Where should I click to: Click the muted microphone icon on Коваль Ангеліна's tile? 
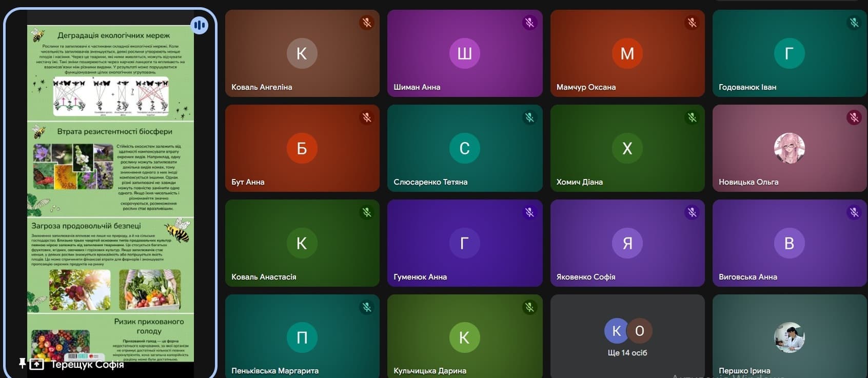(x=367, y=23)
